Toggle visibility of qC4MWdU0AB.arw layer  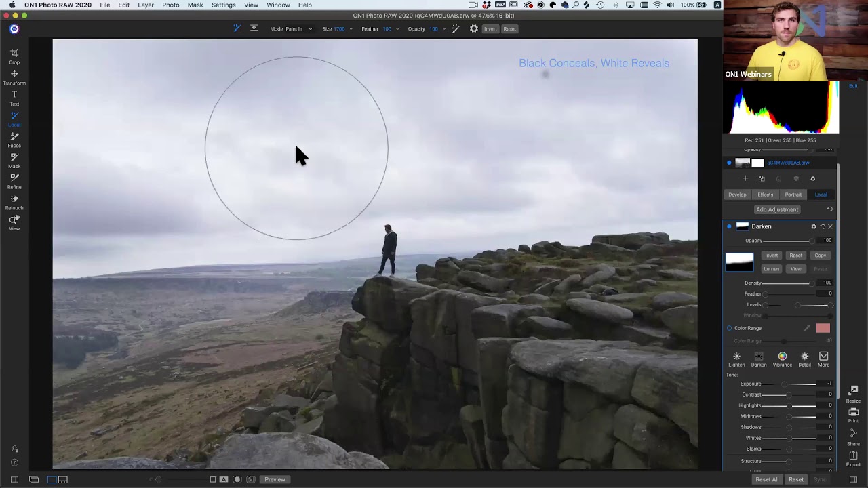[729, 163]
